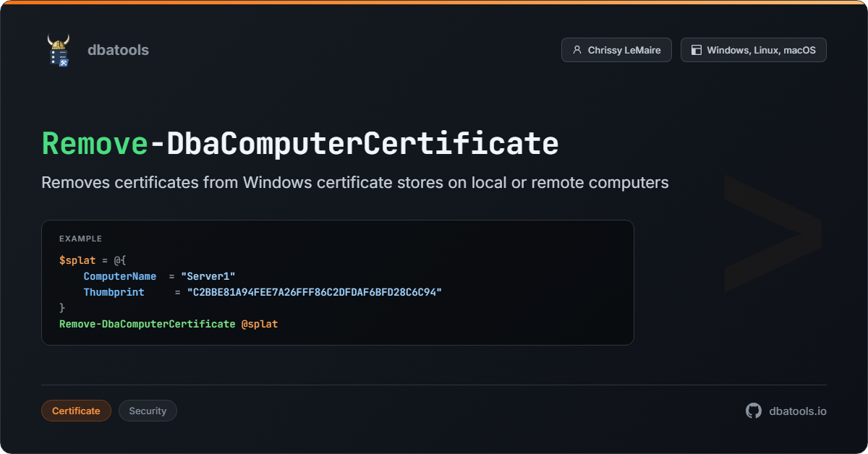The width and height of the screenshot is (868, 454).
Task: Click the person icon beside Chrissy LeMaire
Action: pyautogui.click(x=576, y=50)
